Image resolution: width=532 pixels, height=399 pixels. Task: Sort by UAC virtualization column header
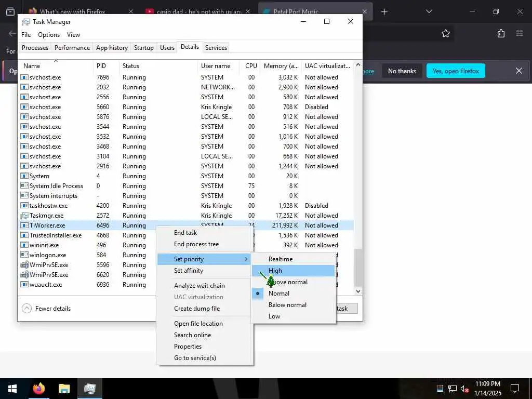click(x=327, y=66)
